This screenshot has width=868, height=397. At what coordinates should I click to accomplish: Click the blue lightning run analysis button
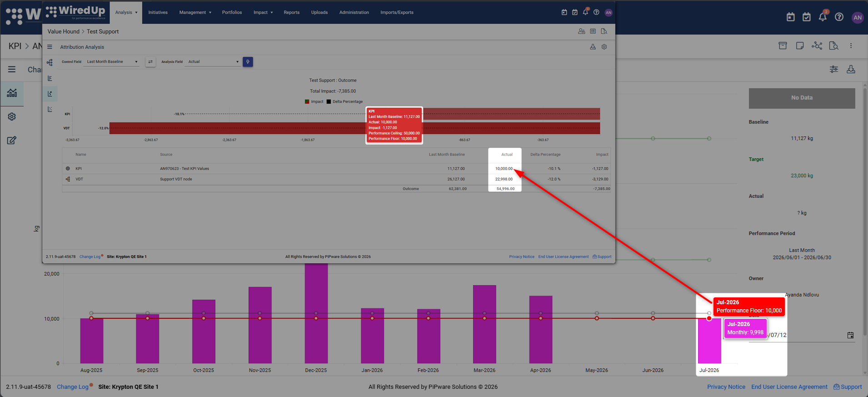(248, 62)
